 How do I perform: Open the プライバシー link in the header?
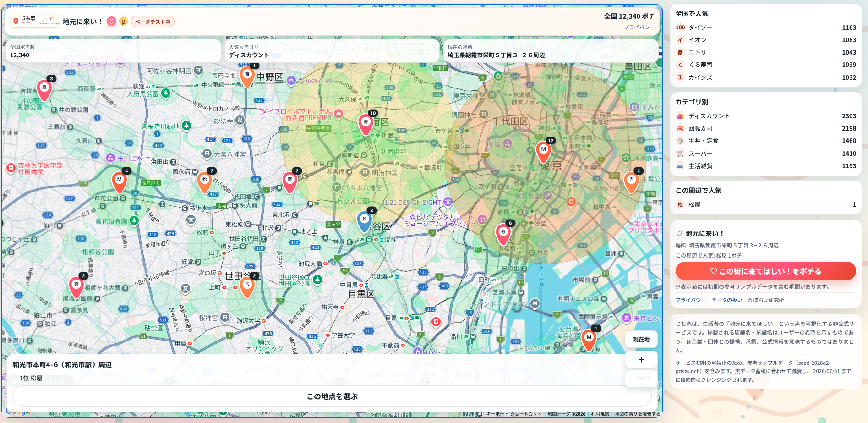click(639, 27)
